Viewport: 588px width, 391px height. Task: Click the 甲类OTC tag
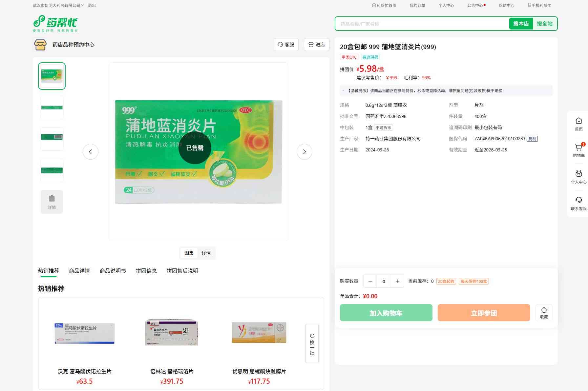pyautogui.click(x=349, y=57)
